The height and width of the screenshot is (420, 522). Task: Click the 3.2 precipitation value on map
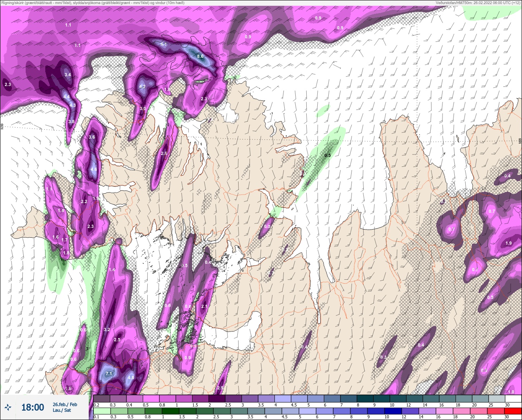(107, 329)
